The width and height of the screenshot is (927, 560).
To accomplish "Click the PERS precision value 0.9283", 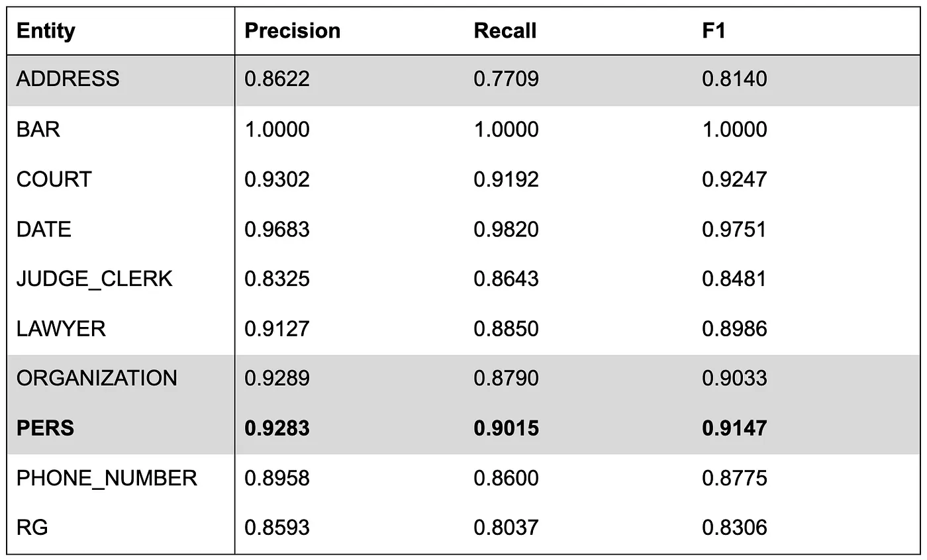I will click(x=277, y=428).
